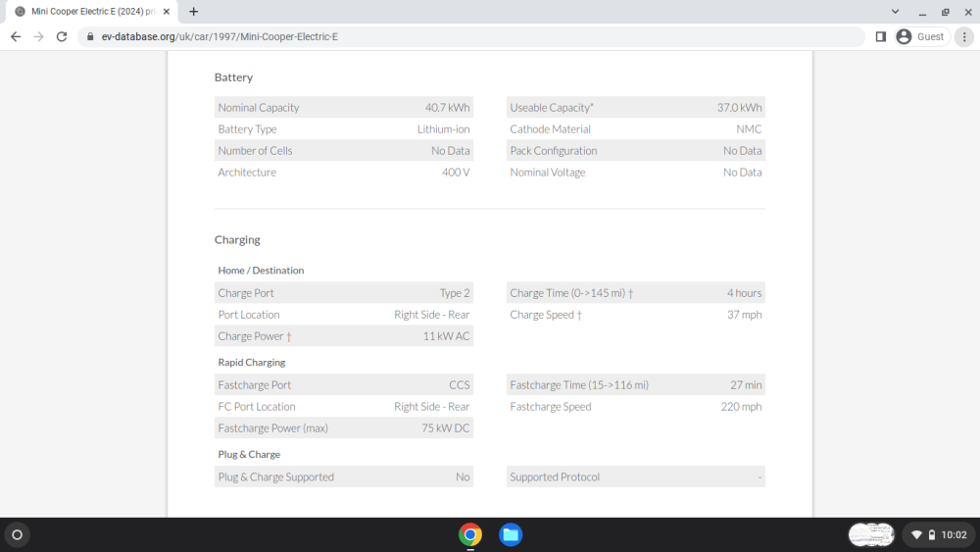This screenshot has height=552, width=980.
Task: Click Charge Time (0->145 mi) label
Action: click(571, 293)
